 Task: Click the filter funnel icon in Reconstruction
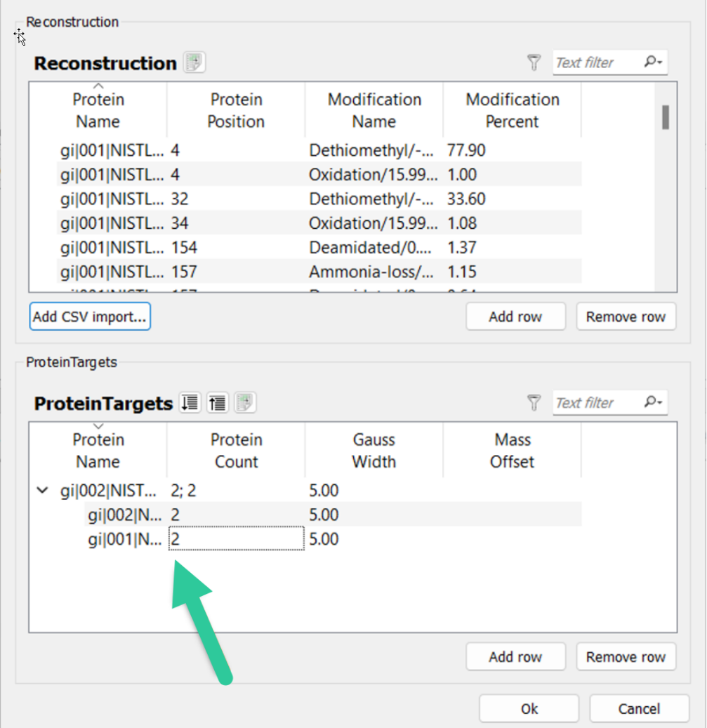(534, 62)
